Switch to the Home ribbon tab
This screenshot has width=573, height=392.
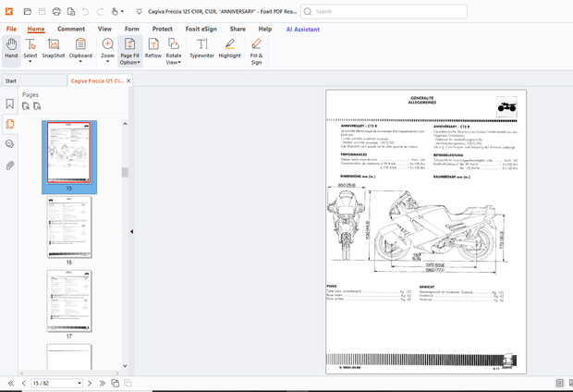tap(36, 29)
